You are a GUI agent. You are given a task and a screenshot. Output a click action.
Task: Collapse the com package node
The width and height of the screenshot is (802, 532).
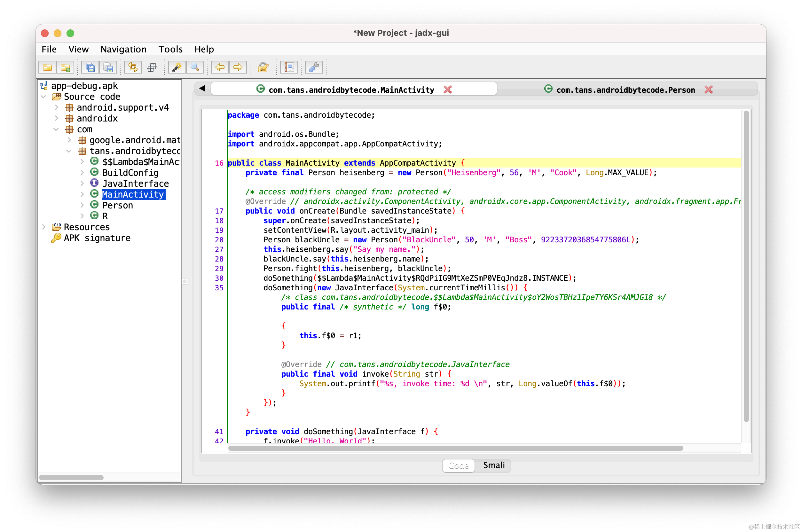tap(56, 129)
